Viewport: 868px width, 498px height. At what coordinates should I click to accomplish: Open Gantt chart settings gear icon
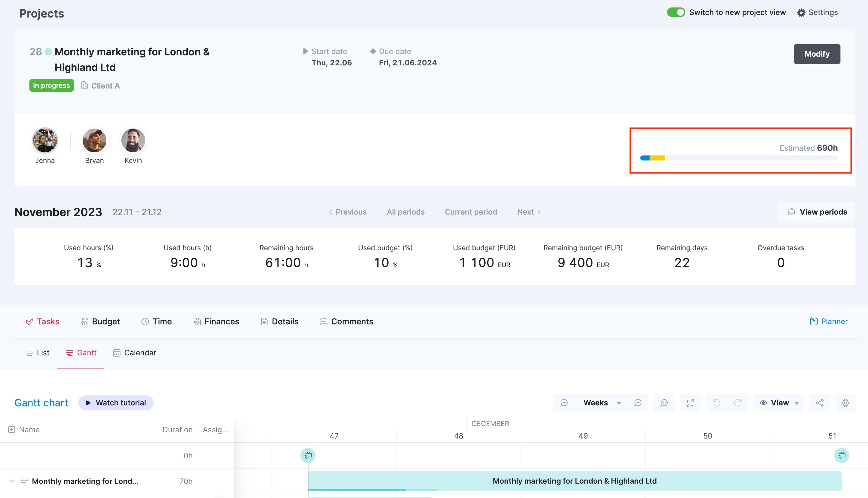845,403
